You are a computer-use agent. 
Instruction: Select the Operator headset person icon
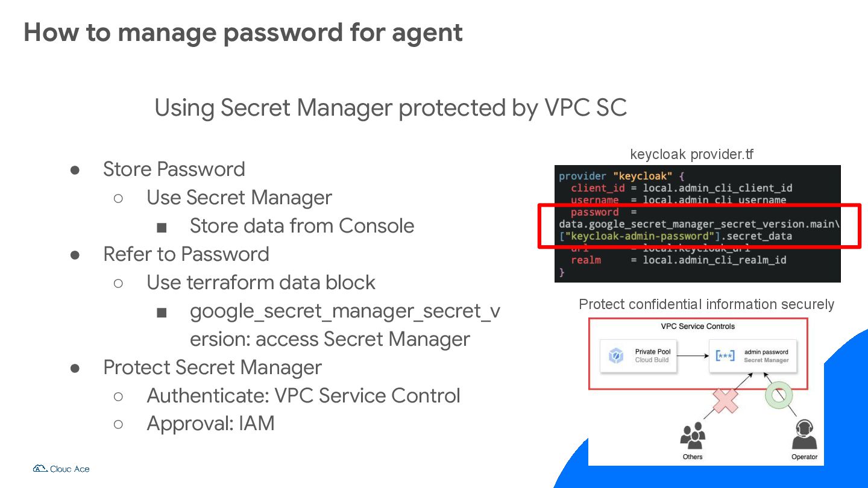click(x=804, y=434)
